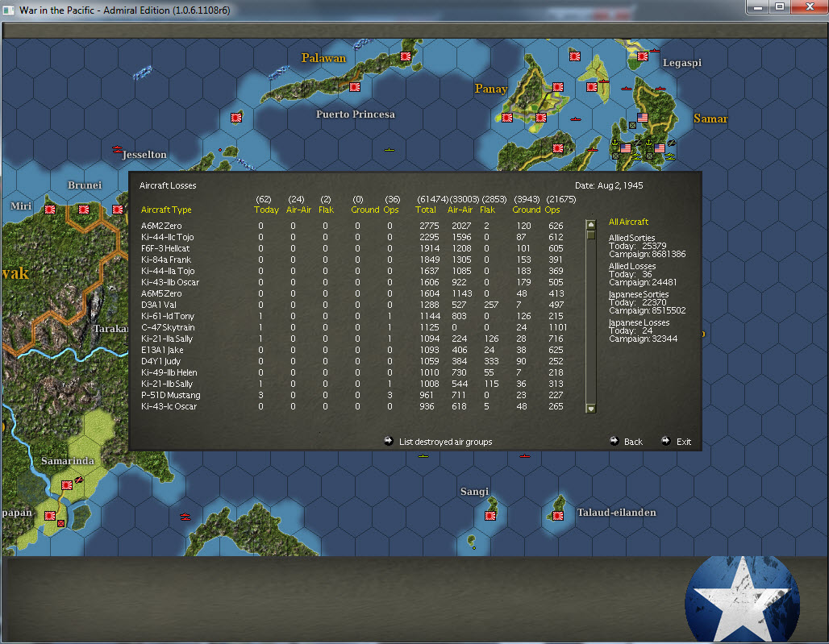
Task: Click the arrow icon beside List destroyed air groups
Action: click(x=389, y=441)
